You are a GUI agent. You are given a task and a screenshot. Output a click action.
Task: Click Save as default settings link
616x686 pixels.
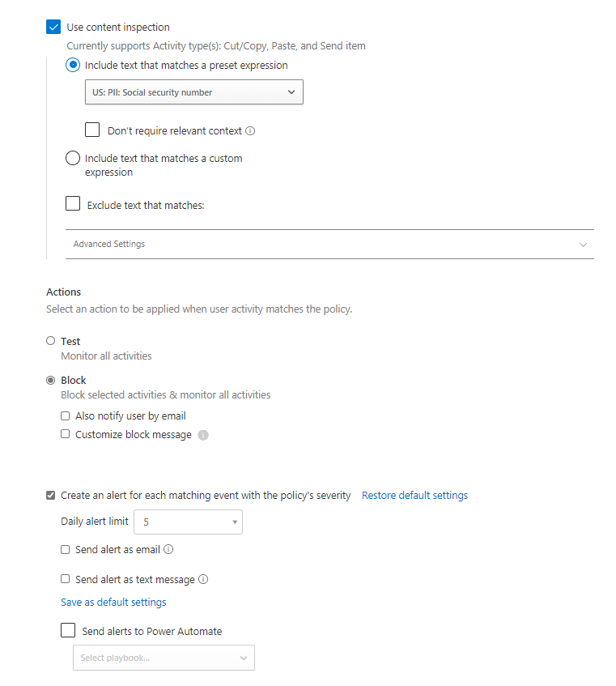click(x=113, y=603)
